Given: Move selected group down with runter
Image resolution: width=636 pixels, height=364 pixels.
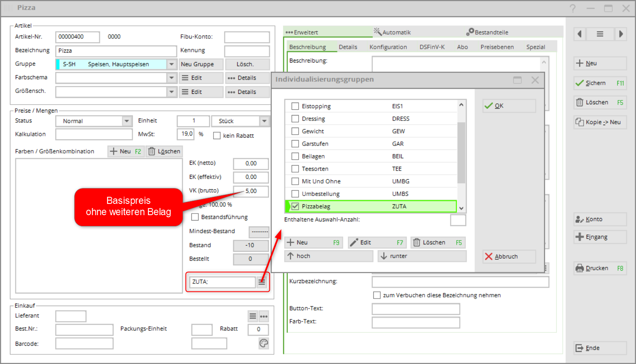Looking at the screenshot, I should [x=422, y=256].
